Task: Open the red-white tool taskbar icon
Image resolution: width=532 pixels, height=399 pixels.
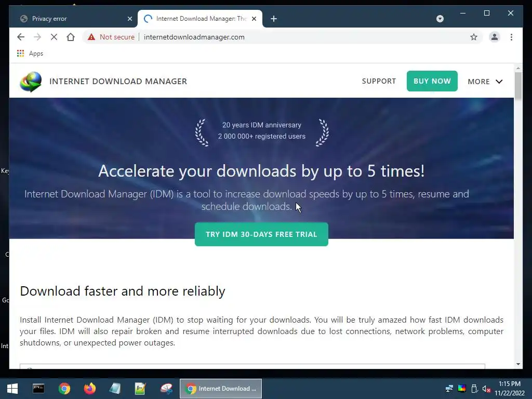Action: (x=166, y=389)
